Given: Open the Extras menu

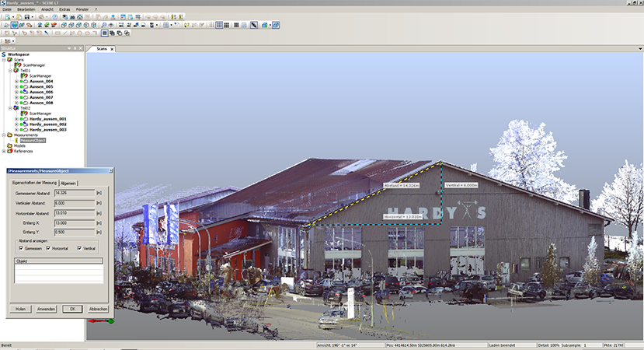Looking at the screenshot, I should (64, 9).
